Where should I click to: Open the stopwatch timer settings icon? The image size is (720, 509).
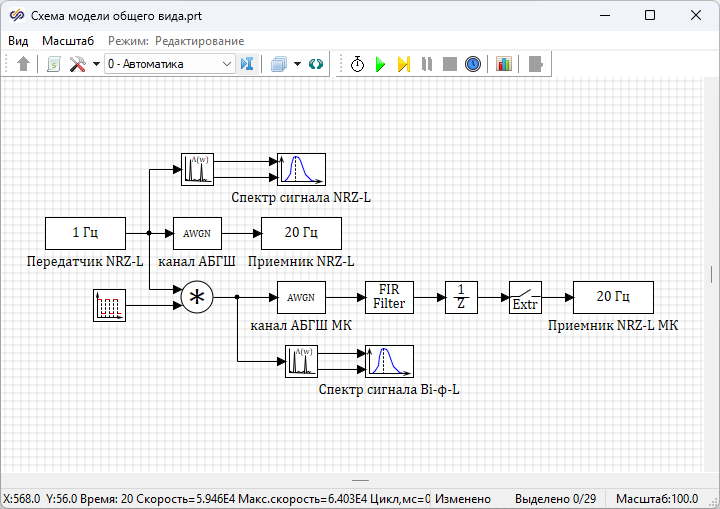357,64
